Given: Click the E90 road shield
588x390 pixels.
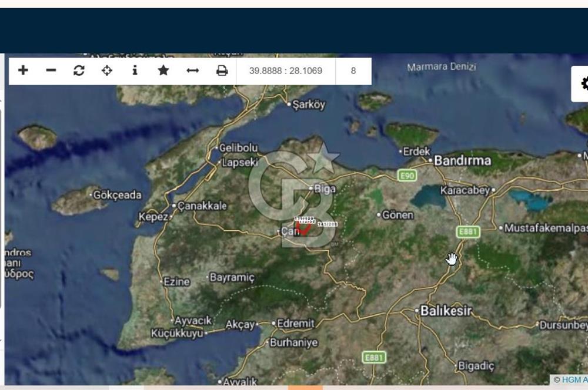Looking at the screenshot, I should (407, 176).
